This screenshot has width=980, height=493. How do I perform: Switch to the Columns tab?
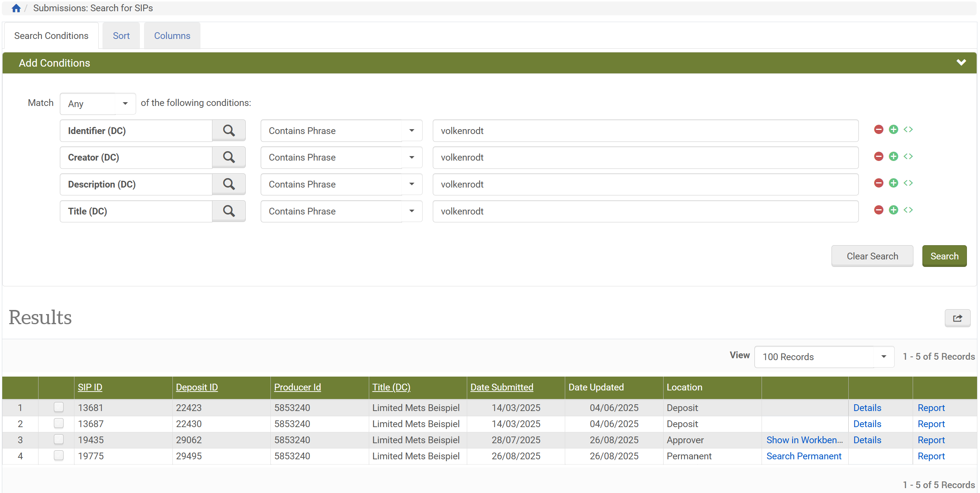(172, 36)
